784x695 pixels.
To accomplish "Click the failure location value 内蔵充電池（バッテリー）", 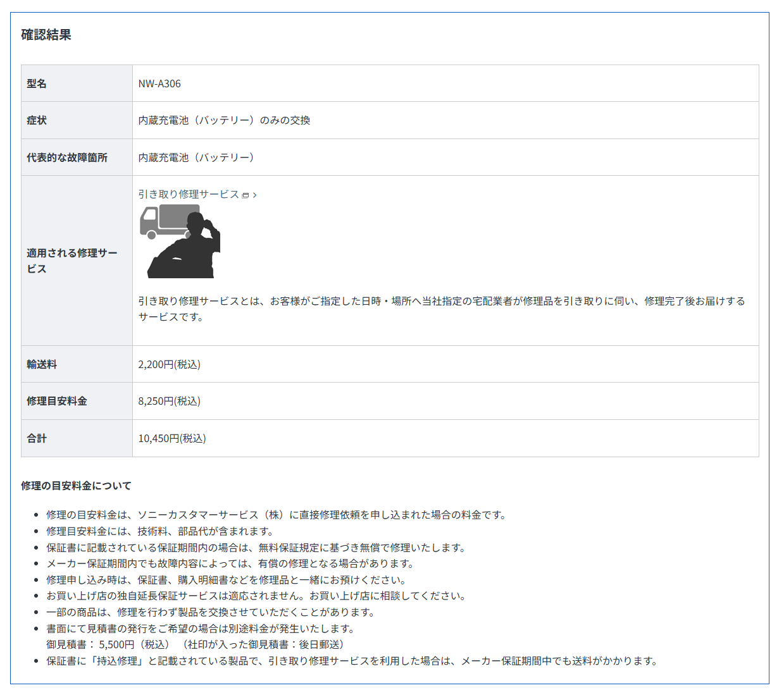I will click(196, 157).
